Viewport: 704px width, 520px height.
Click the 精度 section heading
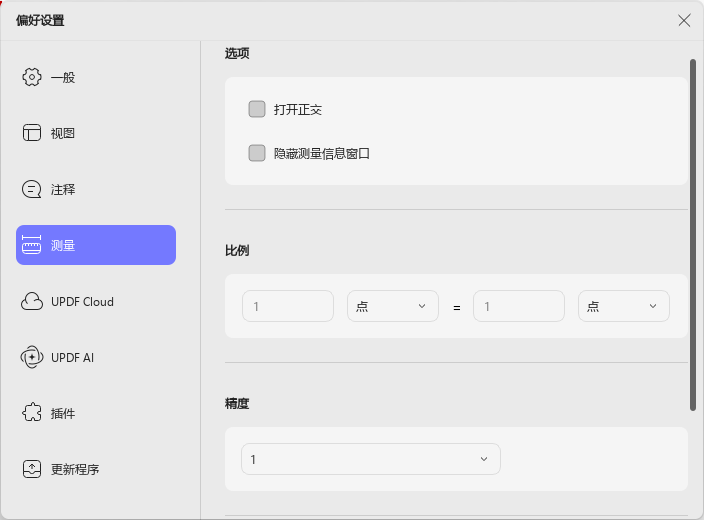click(237, 403)
